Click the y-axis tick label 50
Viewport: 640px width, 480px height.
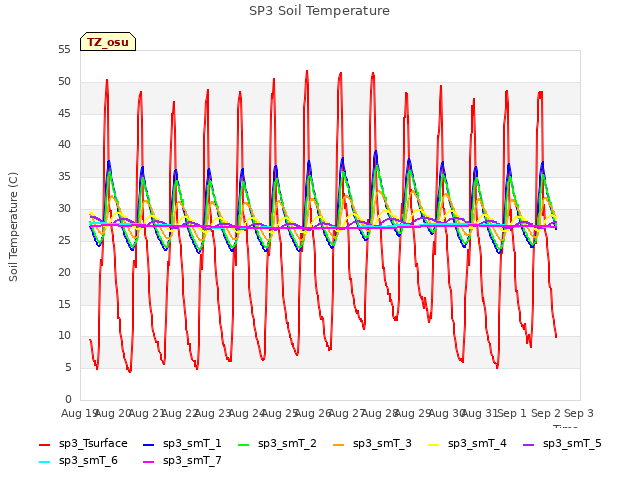coord(64,82)
